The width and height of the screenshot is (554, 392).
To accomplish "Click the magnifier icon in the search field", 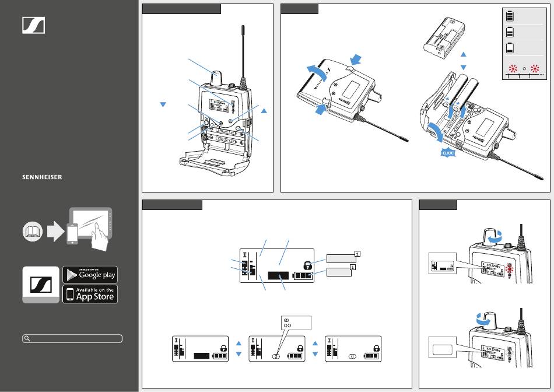I will [27, 339].
